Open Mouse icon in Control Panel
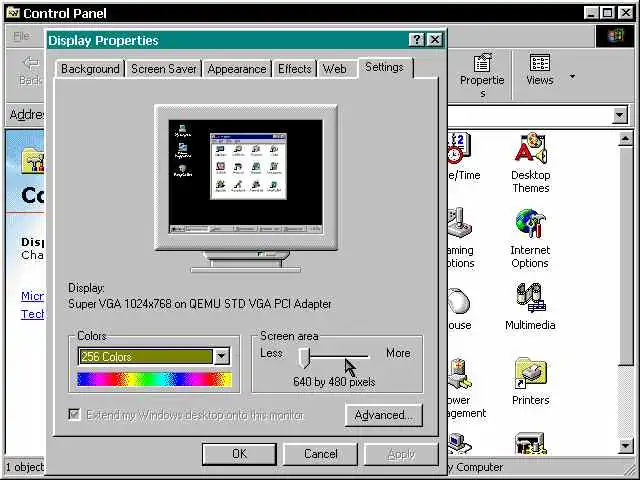 pyautogui.click(x=459, y=300)
